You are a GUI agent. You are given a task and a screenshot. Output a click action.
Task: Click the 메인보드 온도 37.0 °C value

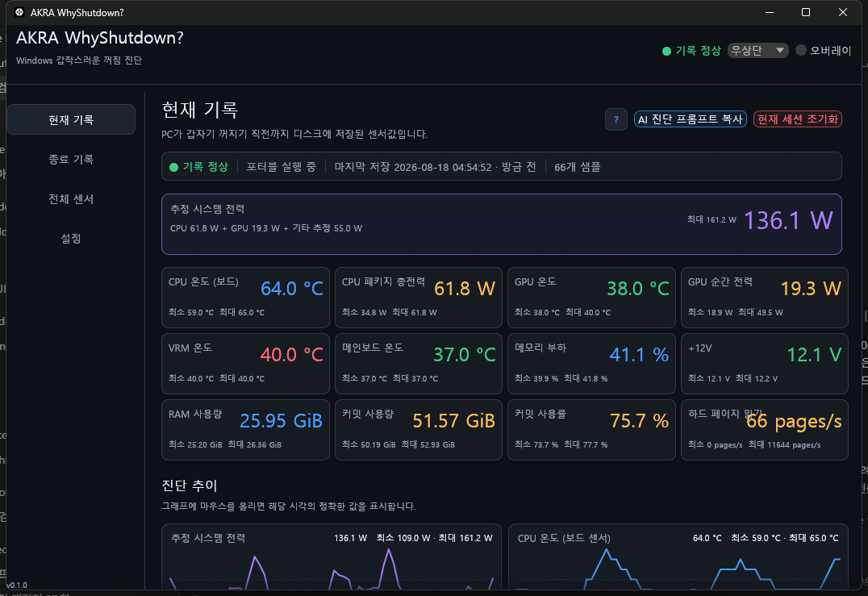[465, 355]
